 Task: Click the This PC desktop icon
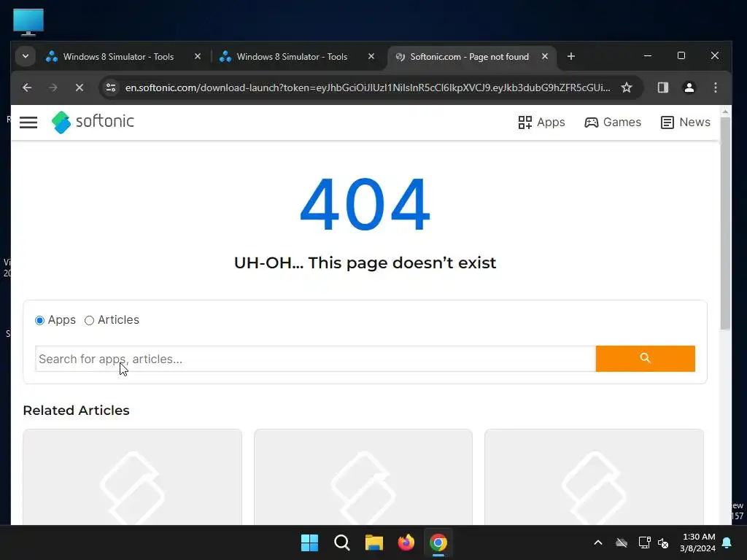(28, 22)
